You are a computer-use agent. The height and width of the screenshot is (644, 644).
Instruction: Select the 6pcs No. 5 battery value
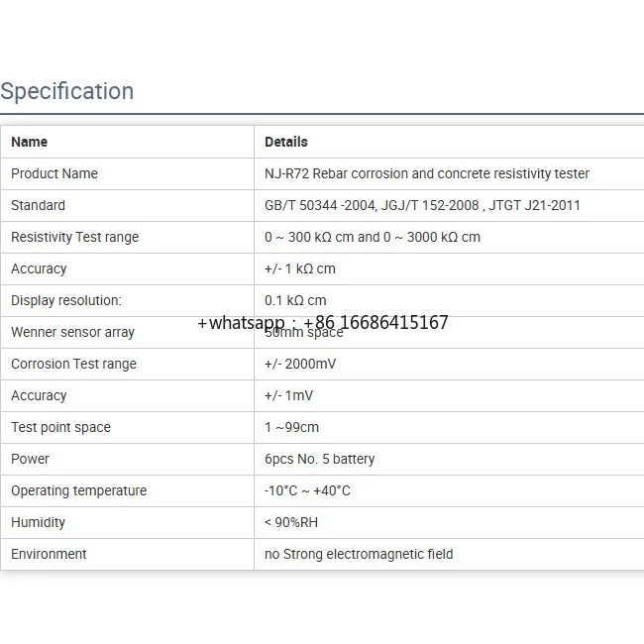click(x=320, y=459)
